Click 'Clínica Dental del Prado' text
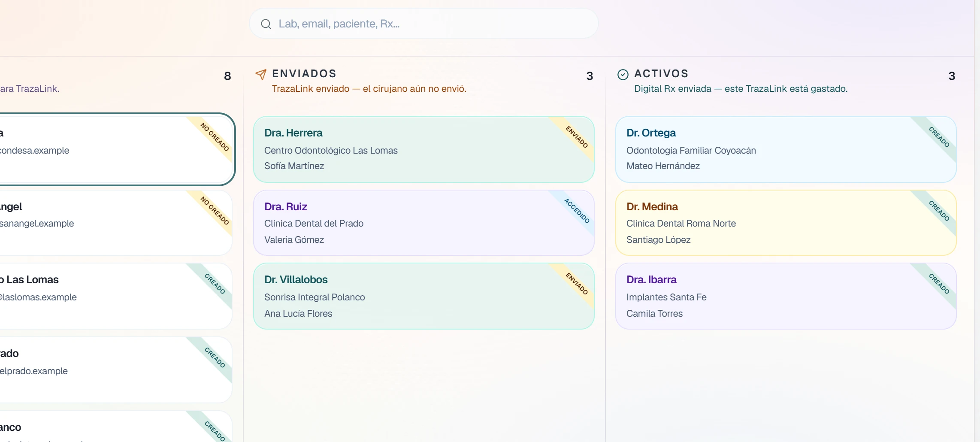 314,223
